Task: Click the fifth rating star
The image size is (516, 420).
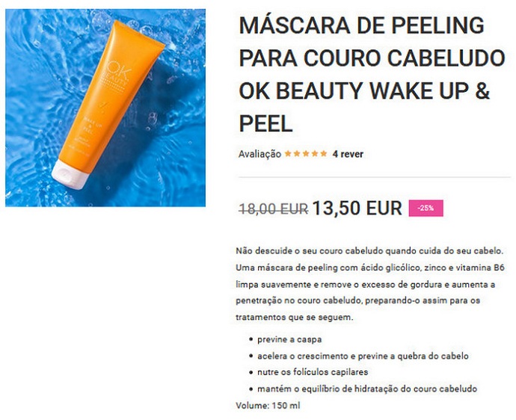Action: pyautogui.click(x=324, y=154)
